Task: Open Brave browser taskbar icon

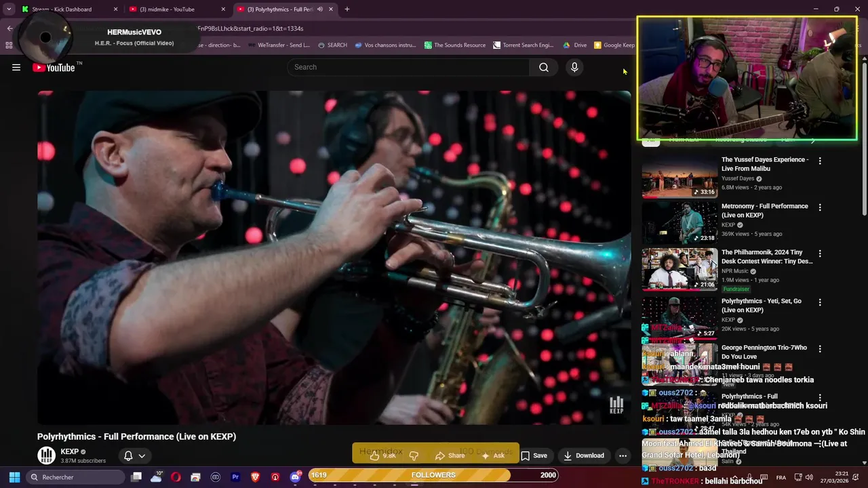Action: (255, 477)
